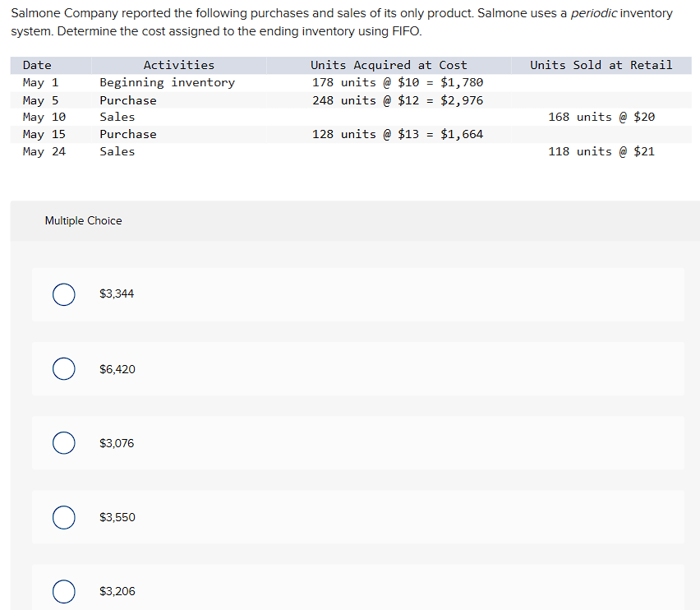Select the radio button for $3,206
This screenshot has width=700, height=610.
coord(63,591)
